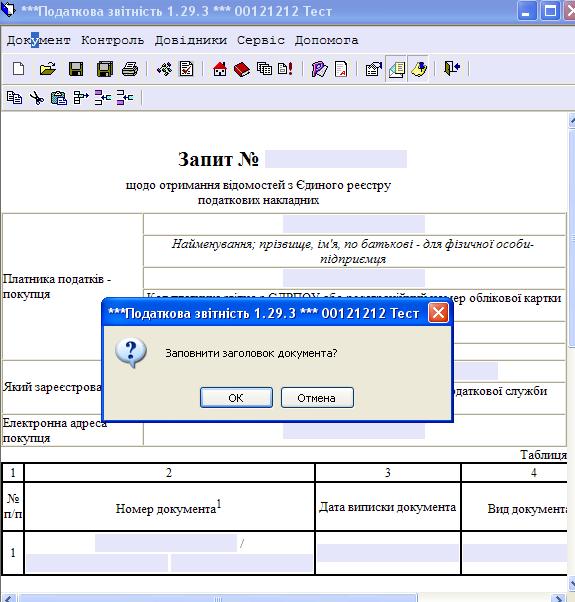Click the 'Номер документа' column header
This screenshot has height=602, width=575.
click(168, 508)
